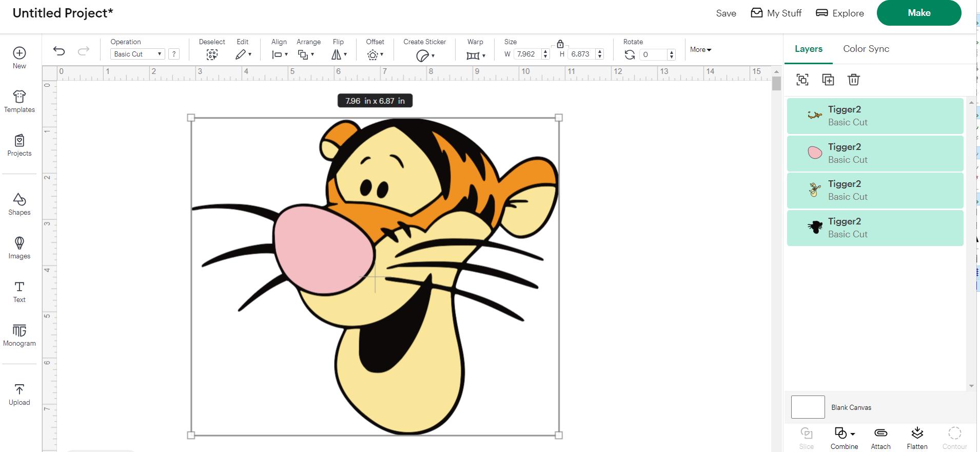Image resolution: width=980 pixels, height=452 pixels.
Task: Open the Arrange dropdown
Action: pyautogui.click(x=306, y=54)
